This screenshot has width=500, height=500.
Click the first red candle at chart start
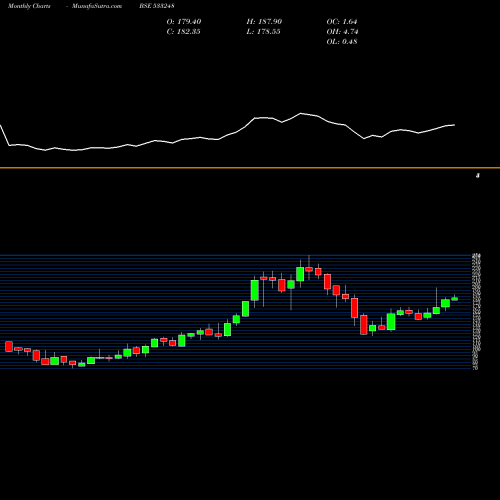[9, 346]
